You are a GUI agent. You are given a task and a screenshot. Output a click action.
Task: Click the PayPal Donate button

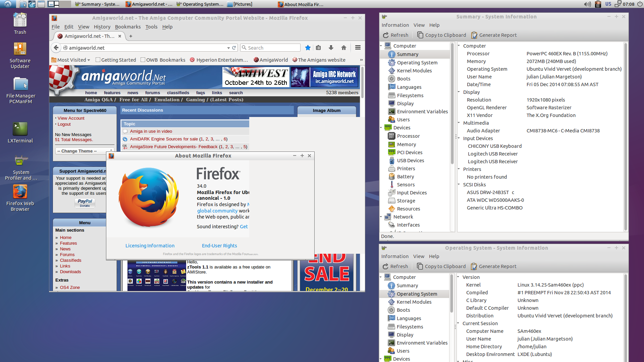(x=85, y=203)
